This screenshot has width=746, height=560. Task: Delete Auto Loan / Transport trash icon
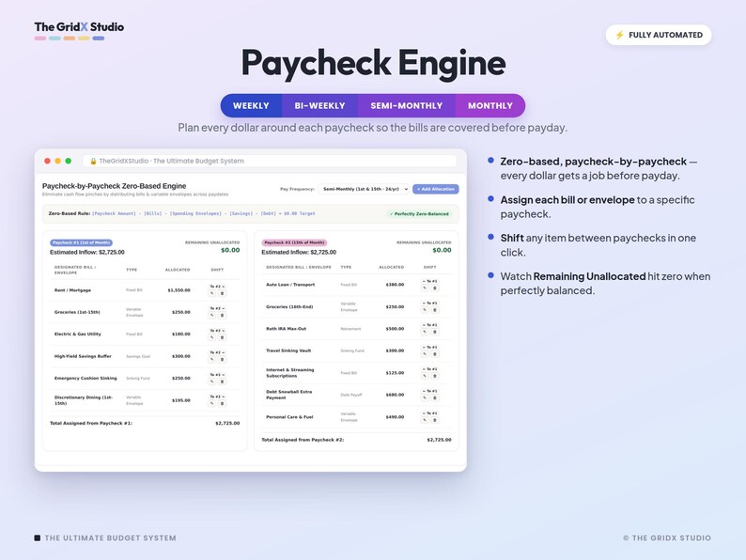point(434,288)
